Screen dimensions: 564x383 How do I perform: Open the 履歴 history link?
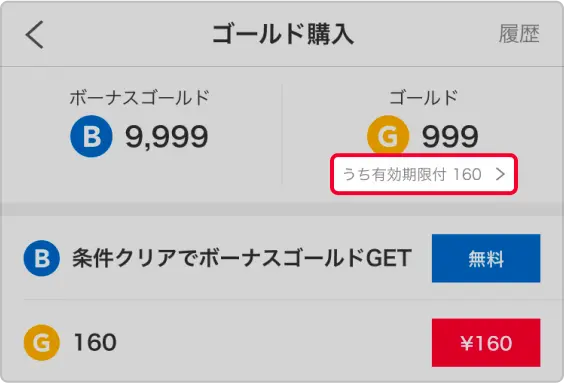519,34
